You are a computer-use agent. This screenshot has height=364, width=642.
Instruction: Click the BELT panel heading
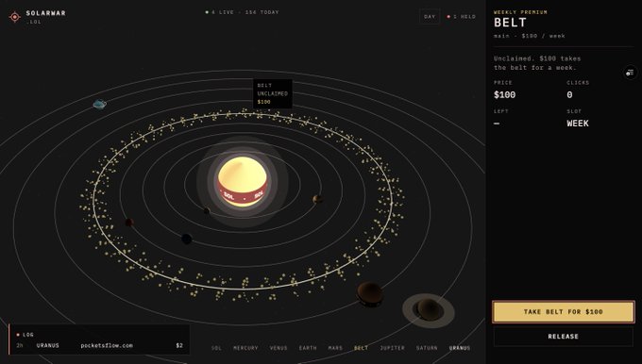click(x=510, y=23)
